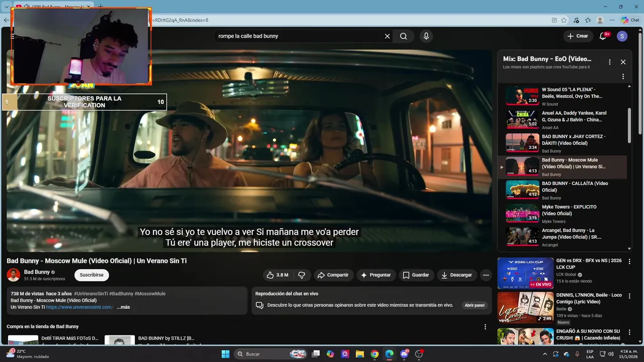Screen dimensions: 644x362
Task: Open more actions menu beside Descargar
Action: [x=486, y=275]
